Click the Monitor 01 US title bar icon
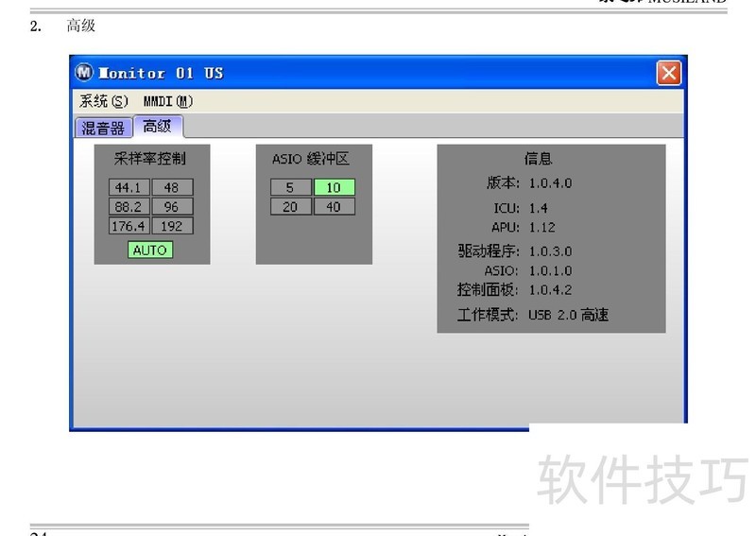This screenshot has width=756, height=536. 85,74
